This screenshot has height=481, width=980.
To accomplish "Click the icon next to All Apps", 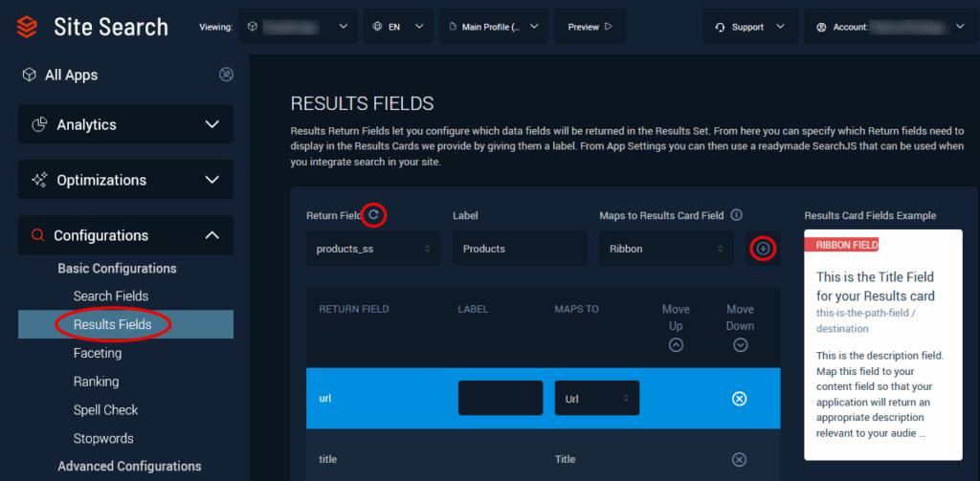I will coord(226,75).
